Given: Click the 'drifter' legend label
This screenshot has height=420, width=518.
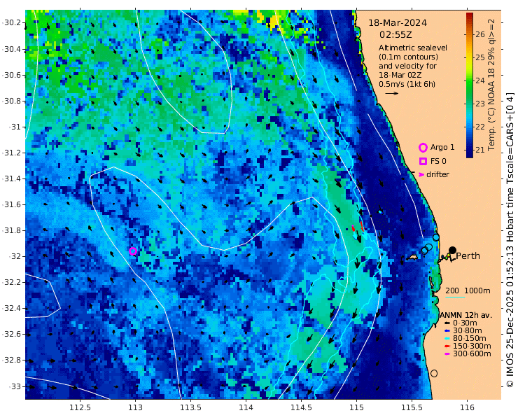Looking at the screenshot, I should (437, 174).
